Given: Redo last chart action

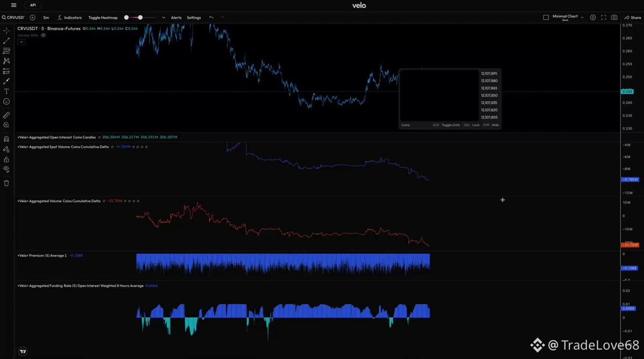Looking at the screenshot, I should [x=222, y=18].
